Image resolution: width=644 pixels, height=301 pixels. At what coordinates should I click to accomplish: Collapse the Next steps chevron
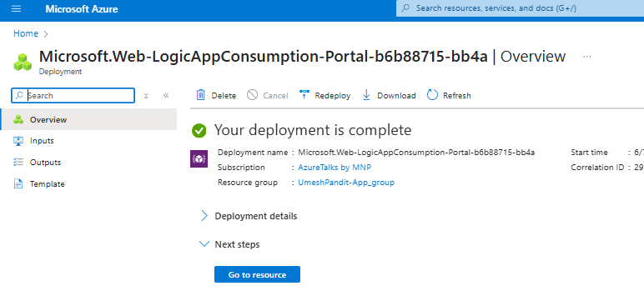point(204,244)
